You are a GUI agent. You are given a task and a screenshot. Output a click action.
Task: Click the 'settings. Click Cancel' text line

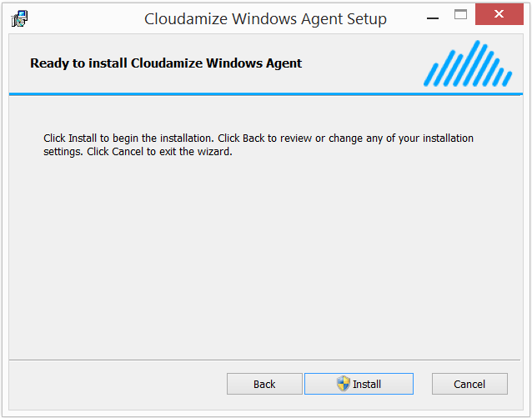(x=138, y=152)
